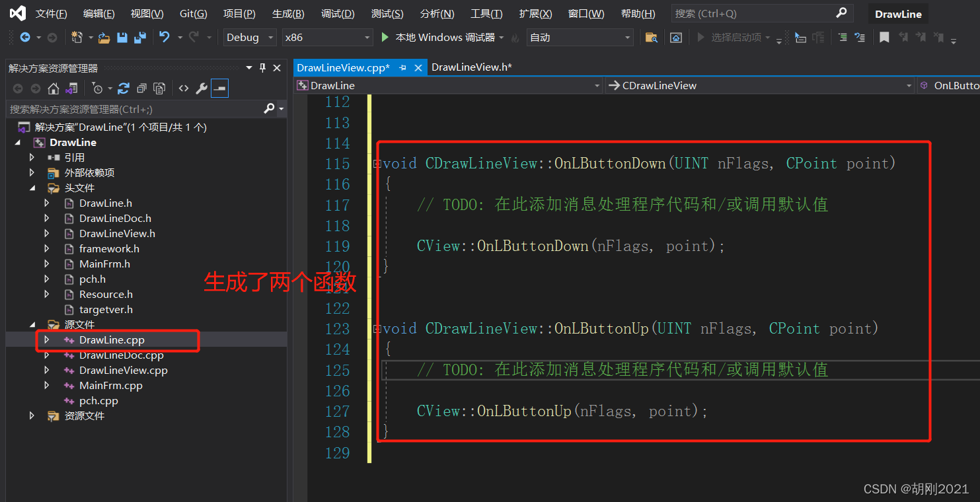Collapse the 头文件 folder
The image size is (980, 502).
[32, 188]
